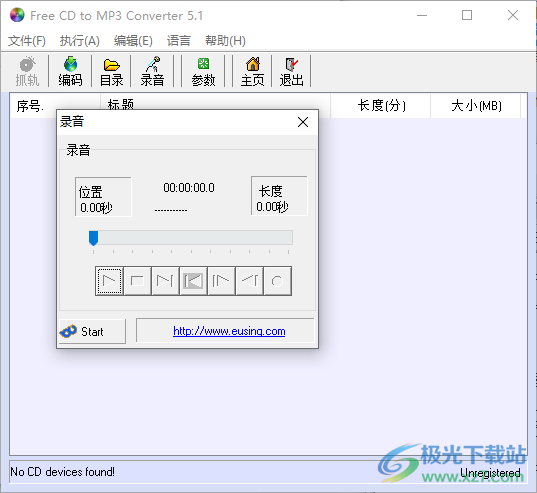Click the blue position slider thumb

click(93, 238)
